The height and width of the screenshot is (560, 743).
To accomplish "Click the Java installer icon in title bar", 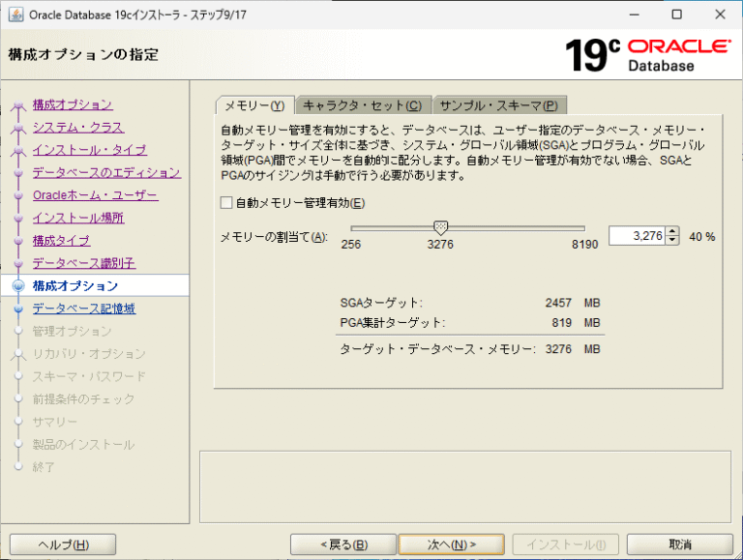I will [x=15, y=15].
